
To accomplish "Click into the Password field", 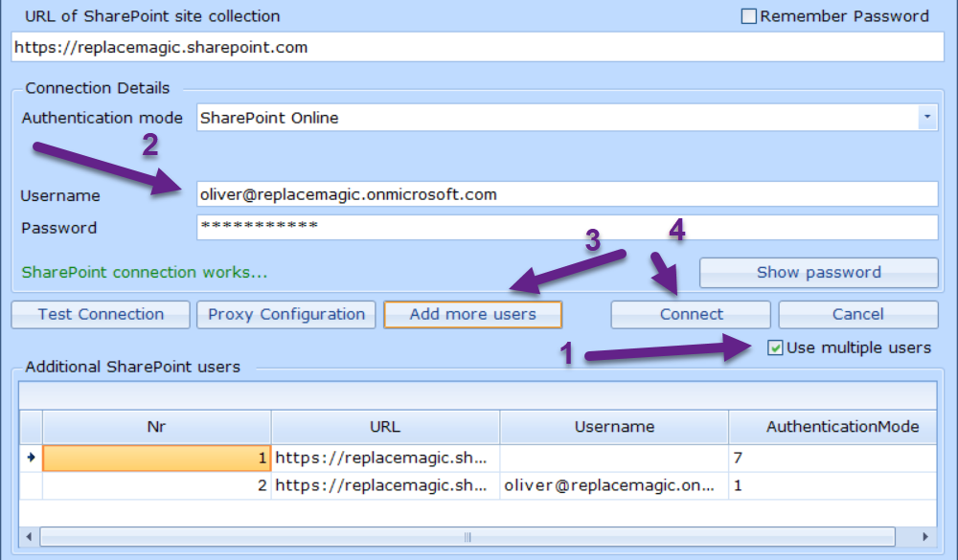I will tap(566, 227).
